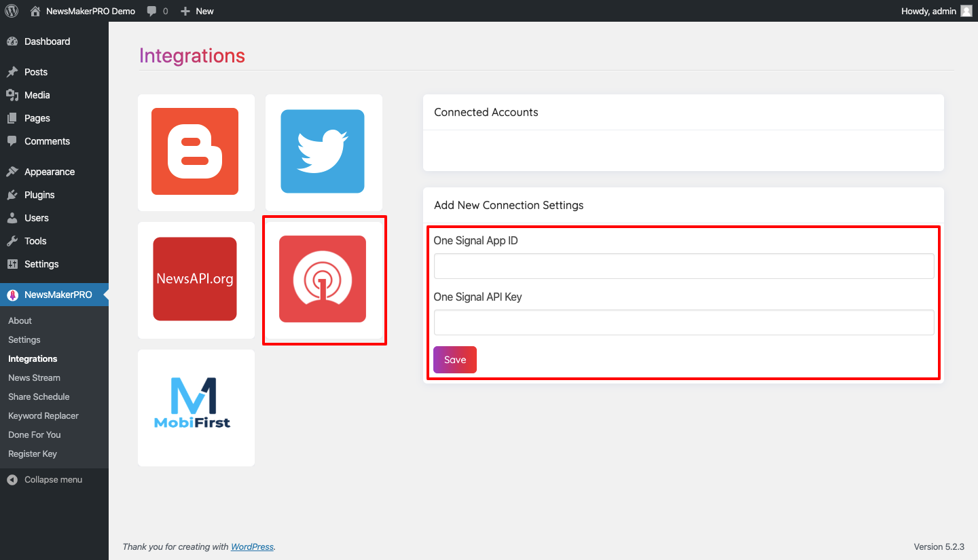Open the Dashboard menu
The height and width of the screenshot is (560, 978).
[x=54, y=41]
